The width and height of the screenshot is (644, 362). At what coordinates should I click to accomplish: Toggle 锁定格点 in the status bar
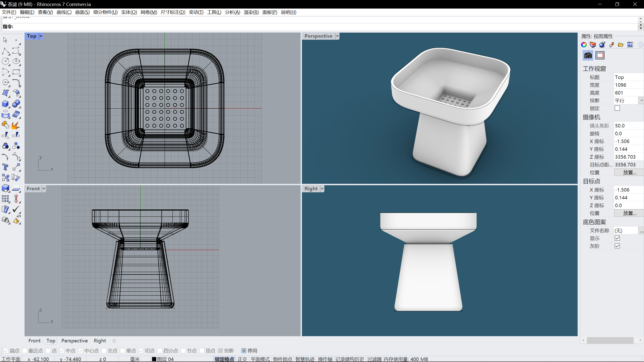(224, 359)
